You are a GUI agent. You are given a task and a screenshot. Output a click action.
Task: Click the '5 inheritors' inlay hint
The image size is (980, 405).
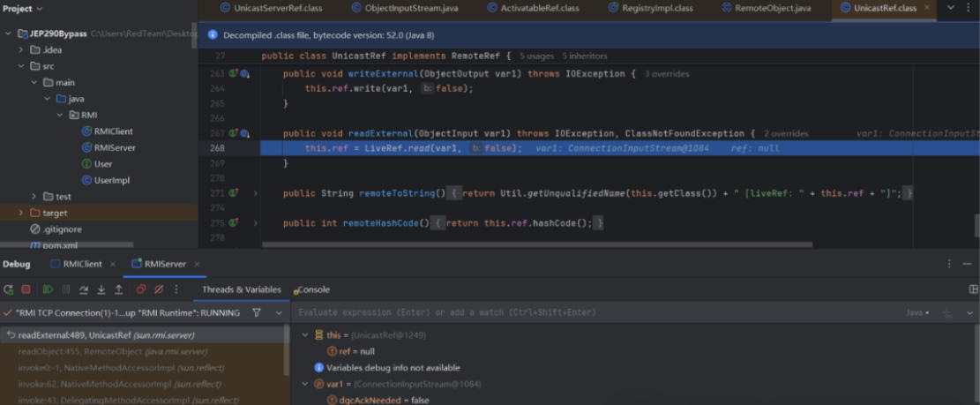pyautogui.click(x=584, y=56)
